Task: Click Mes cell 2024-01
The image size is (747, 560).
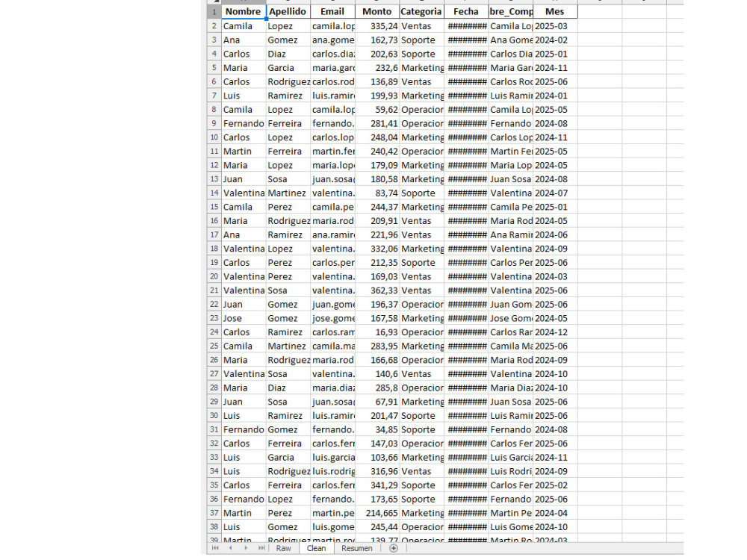Action: tap(555, 96)
